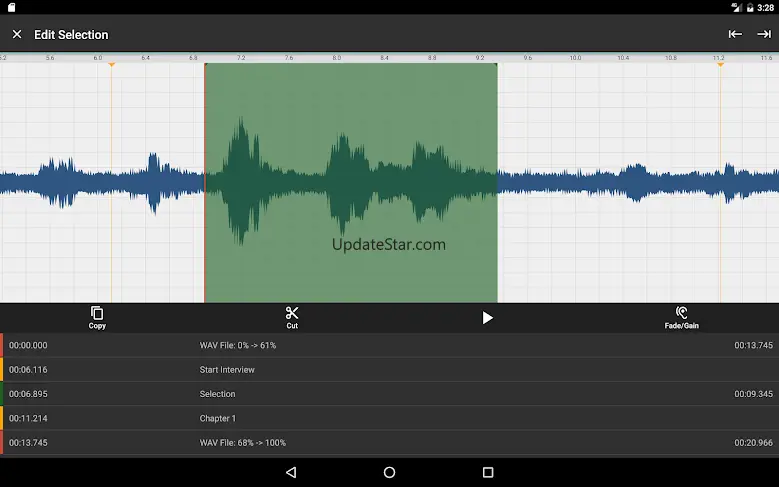Open the Selection entry at 00:06.895
The image size is (779, 487).
[389, 394]
